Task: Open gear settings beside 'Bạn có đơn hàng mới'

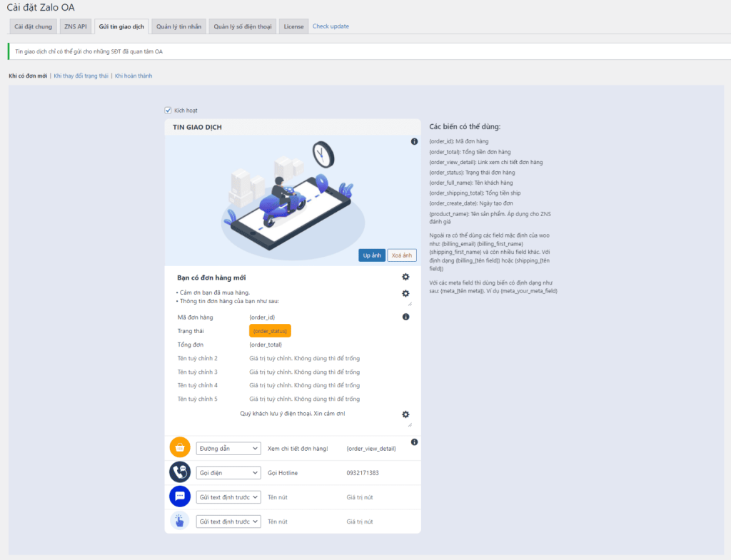Action: pyautogui.click(x=405, y=277)
